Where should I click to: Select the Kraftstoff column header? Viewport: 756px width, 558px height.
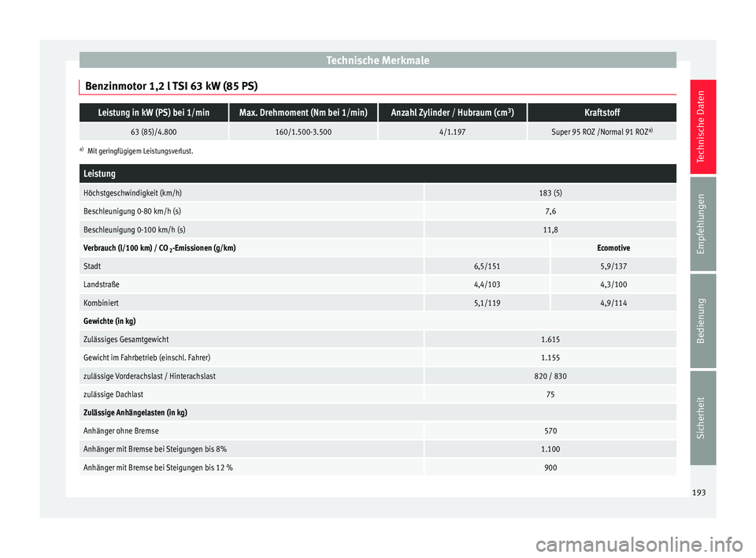click(x=602, y=113)
